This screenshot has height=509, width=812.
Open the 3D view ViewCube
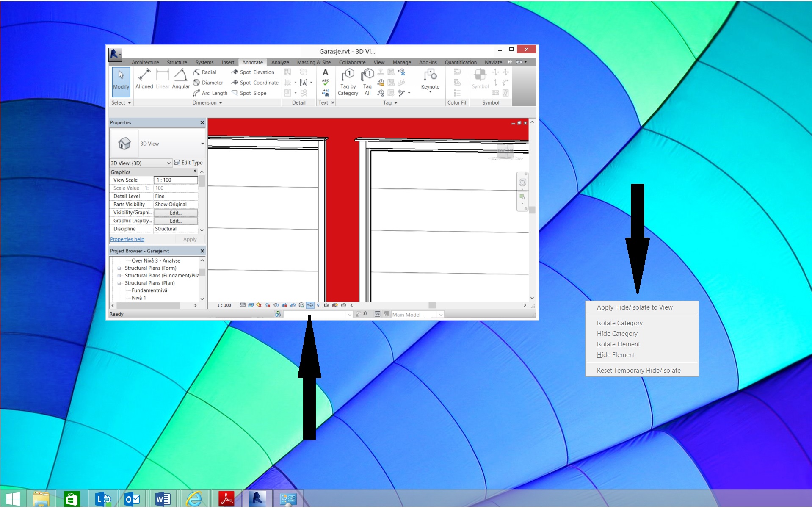tap(505, 152)
